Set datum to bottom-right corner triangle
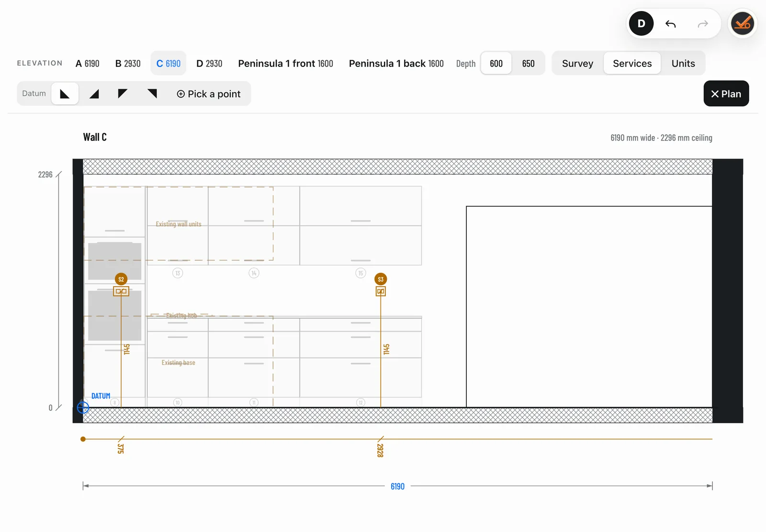The height and width of the screenshot is (532, 766). coord(94,93)
